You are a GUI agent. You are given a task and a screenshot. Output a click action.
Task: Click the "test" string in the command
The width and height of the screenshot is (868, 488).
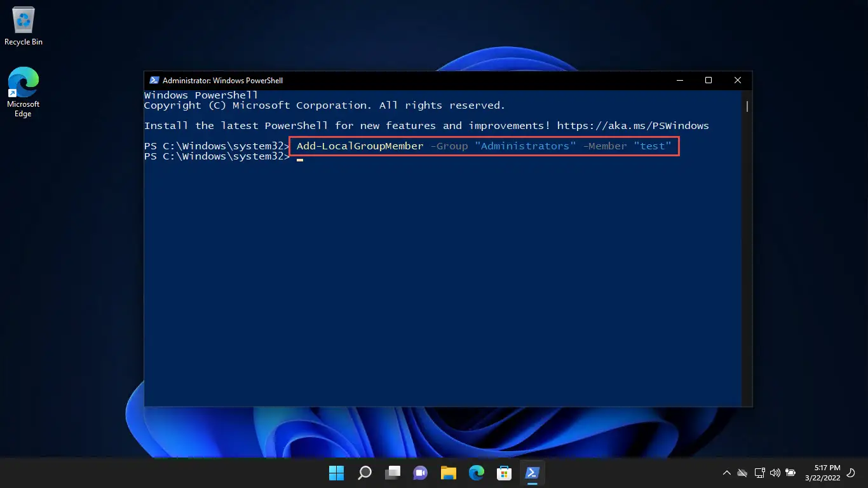coord(653,146)
